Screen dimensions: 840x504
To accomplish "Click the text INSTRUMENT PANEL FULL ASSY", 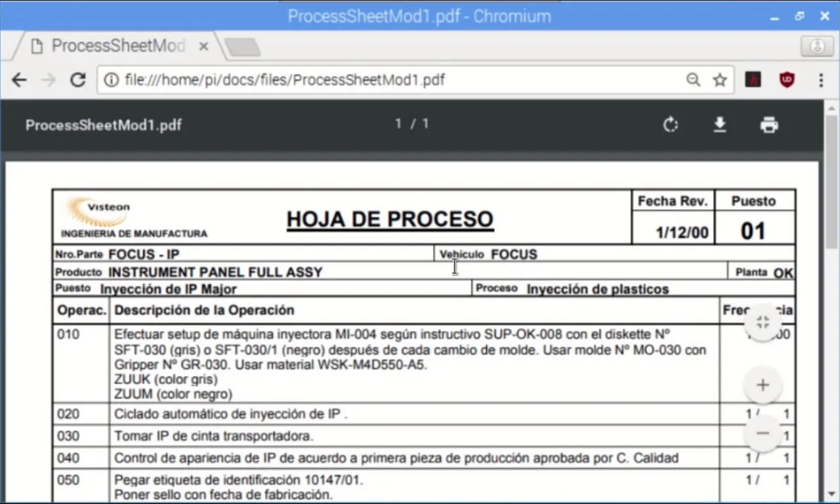I will 215,272.
